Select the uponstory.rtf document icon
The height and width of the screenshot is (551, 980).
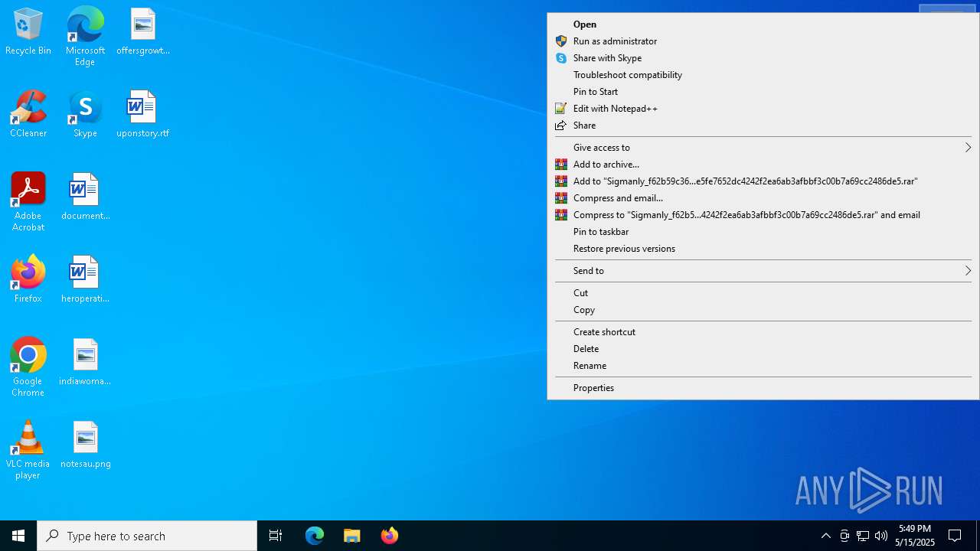pos(143,115)
